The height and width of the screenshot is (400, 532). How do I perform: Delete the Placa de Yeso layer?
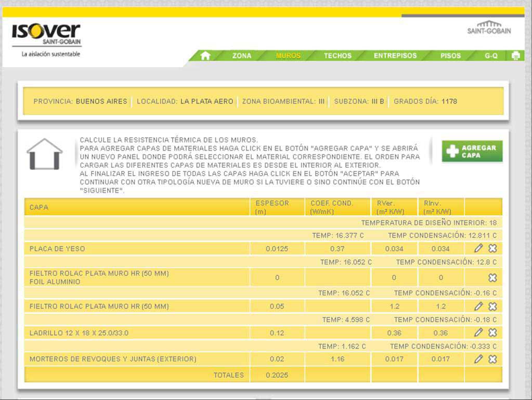point(492,248)
